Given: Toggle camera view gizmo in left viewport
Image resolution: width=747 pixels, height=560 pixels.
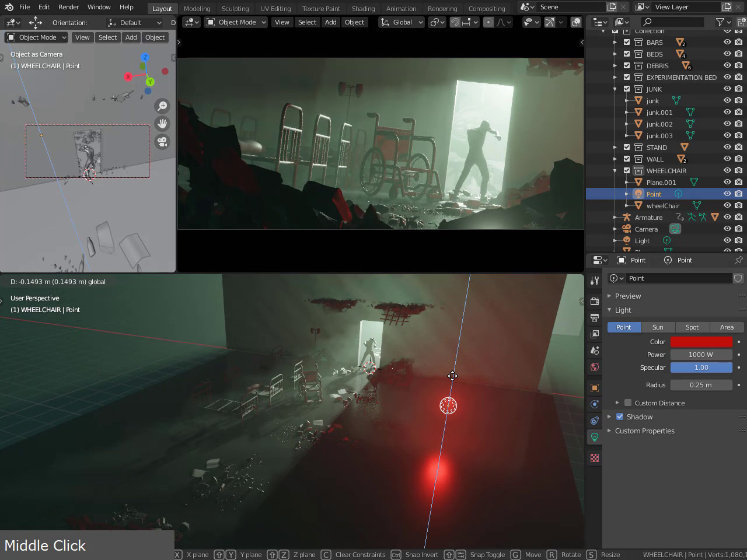Looking at the screenshot, I should coord(162,142).
